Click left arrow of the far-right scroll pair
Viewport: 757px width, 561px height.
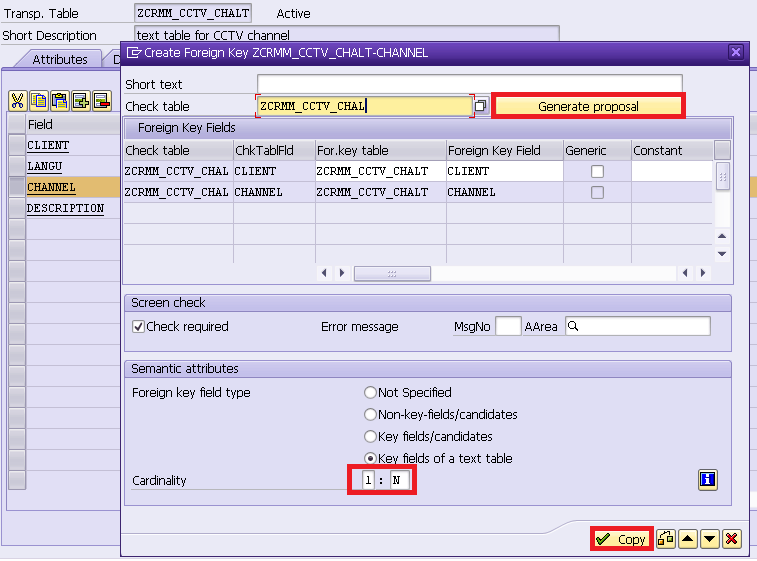point(685,273)
